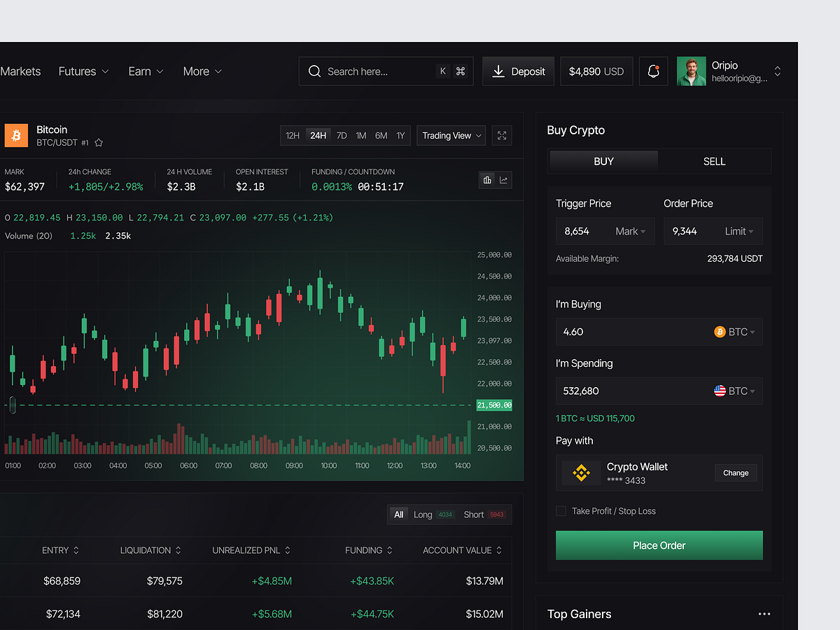This screenshot has height=630, width=840.
Task: Click the $68,859 entry cell
Action: [x=62, y=581]
